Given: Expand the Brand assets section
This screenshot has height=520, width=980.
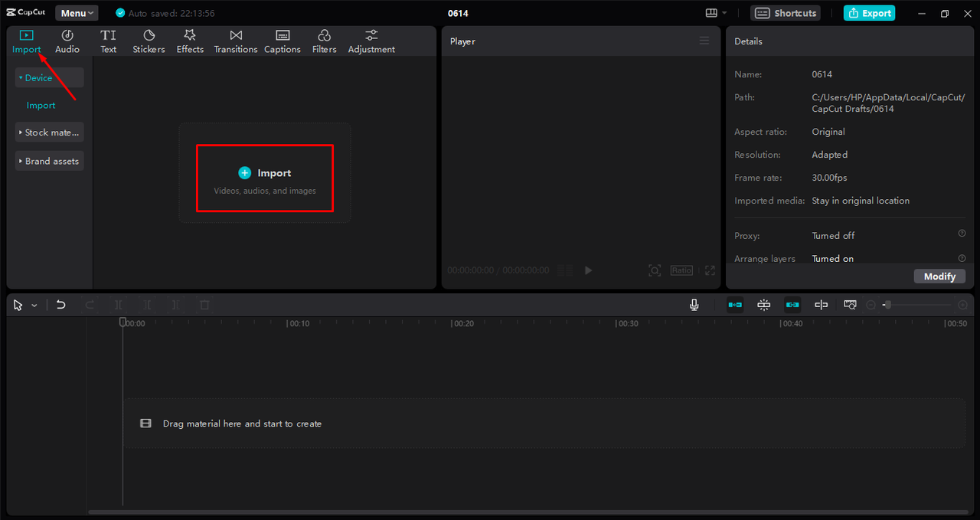Looking at the screenshot, I should click(x=49, y=161).
